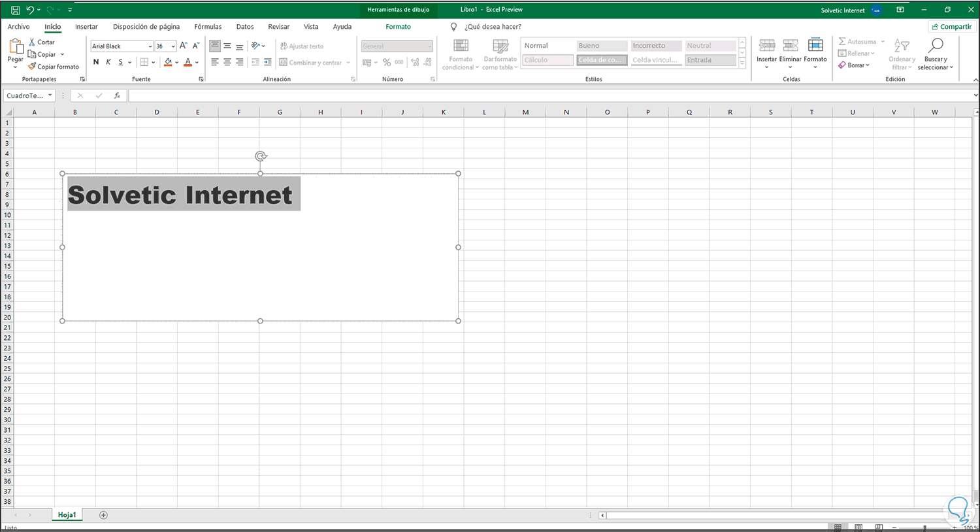Decrease the font size with the smaller A icon
980x532 pixels.
[x=195, y=46]
